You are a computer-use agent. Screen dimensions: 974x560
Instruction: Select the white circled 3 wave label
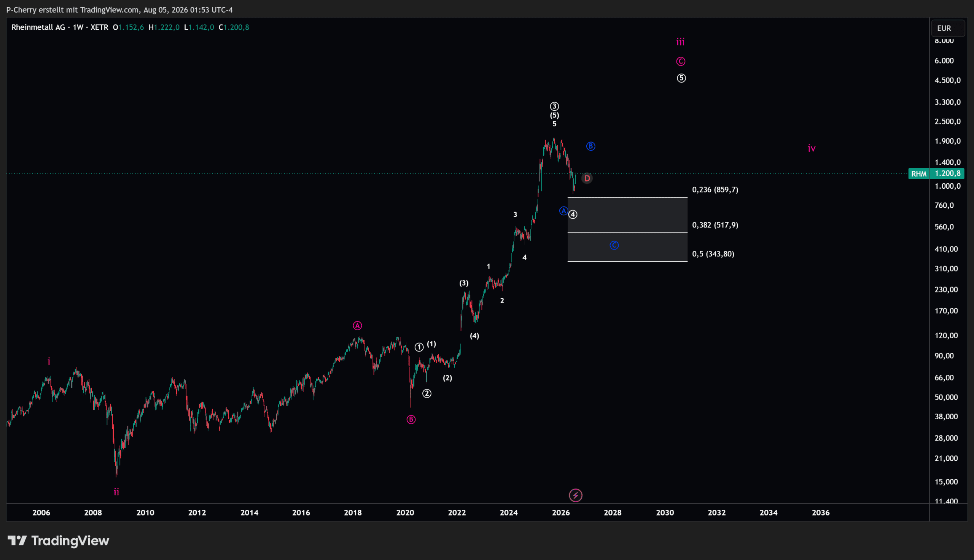click(x=554, y=106)
